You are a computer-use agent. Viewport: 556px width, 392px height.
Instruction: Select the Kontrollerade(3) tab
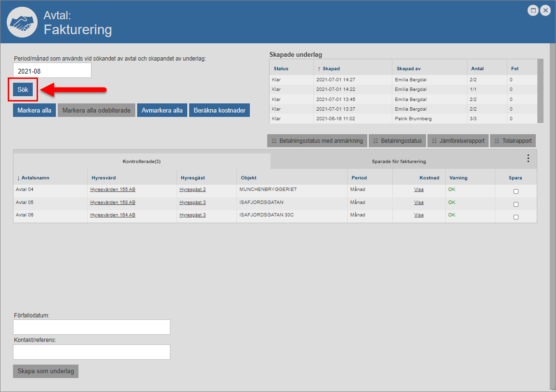[x=142, y=162]
